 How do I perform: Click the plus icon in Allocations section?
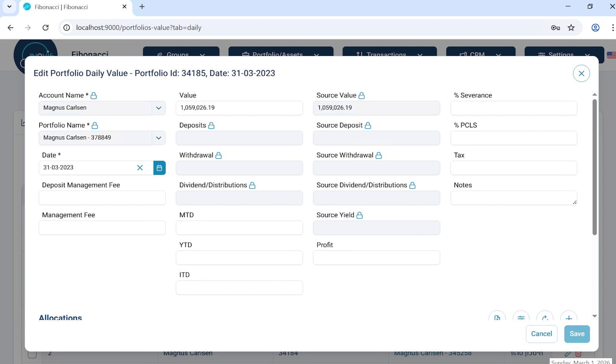[x=569, y=318]
